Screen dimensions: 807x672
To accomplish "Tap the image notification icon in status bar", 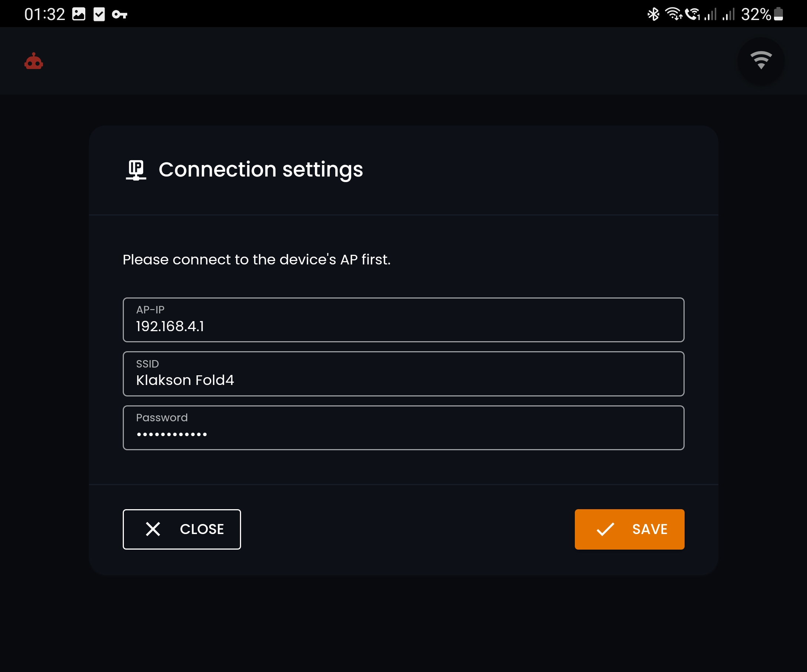I will point(79,14).
